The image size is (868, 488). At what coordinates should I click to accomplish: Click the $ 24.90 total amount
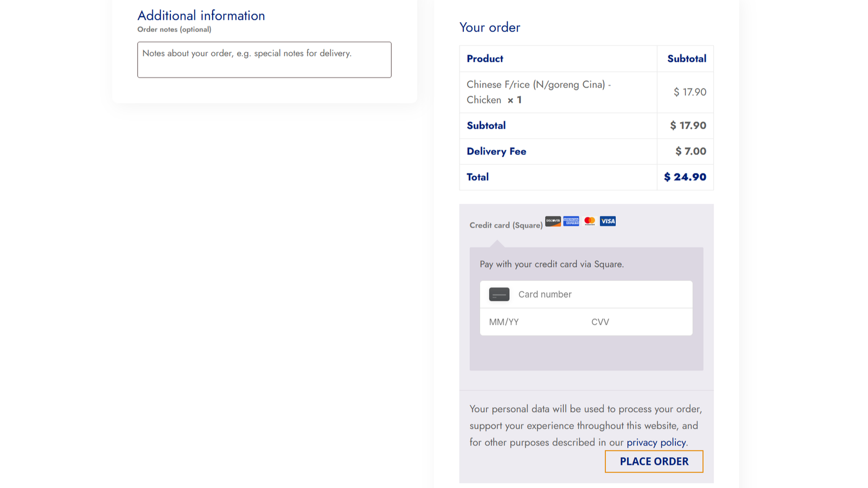coord(685,177)
